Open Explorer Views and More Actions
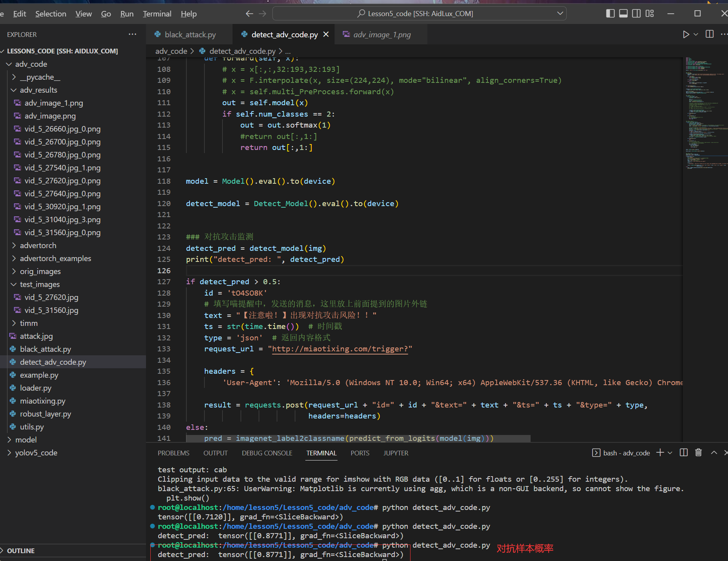Image resolution: width=728 pixels, height=561 pixels. point(133,34)
